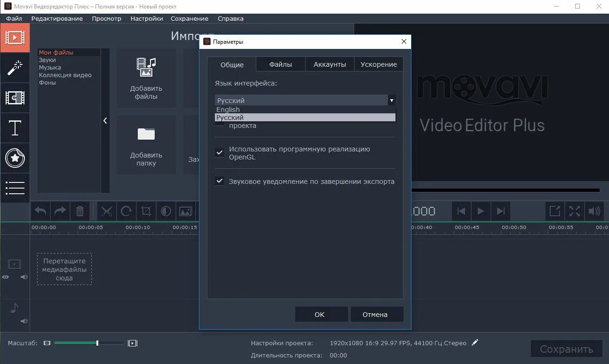Image resolution: width=609 pixels, height=364 pixels.
Task: Click the zoom out timeline icon
Action: pyautogui.click(x=47, y=343)
